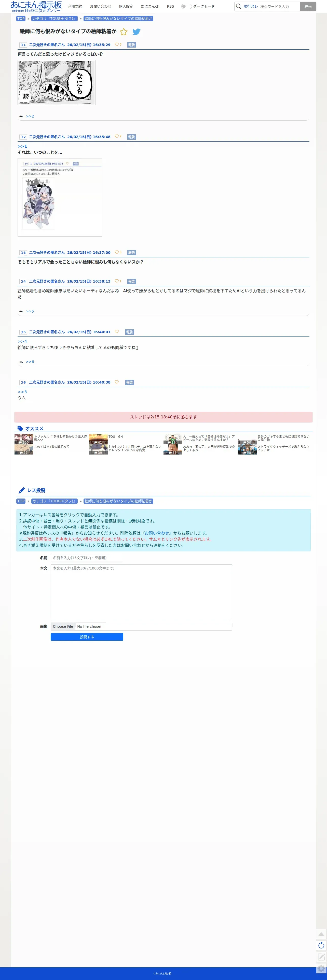
Task: Click post number >>4 anchor badge
Action: [23, 282]
